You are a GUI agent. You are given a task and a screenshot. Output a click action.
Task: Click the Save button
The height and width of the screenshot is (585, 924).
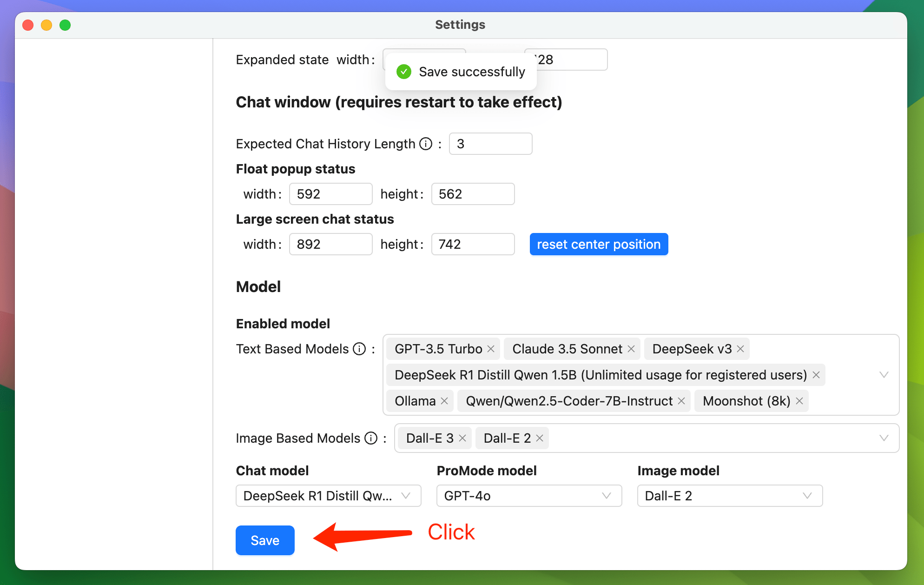point(265,540)
